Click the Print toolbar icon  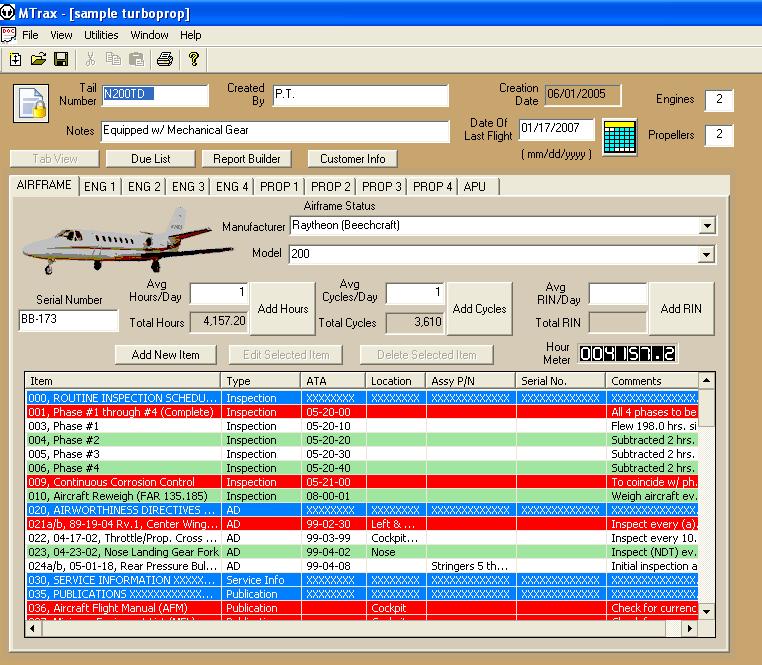pyautogui.click(x=165, y=59)
